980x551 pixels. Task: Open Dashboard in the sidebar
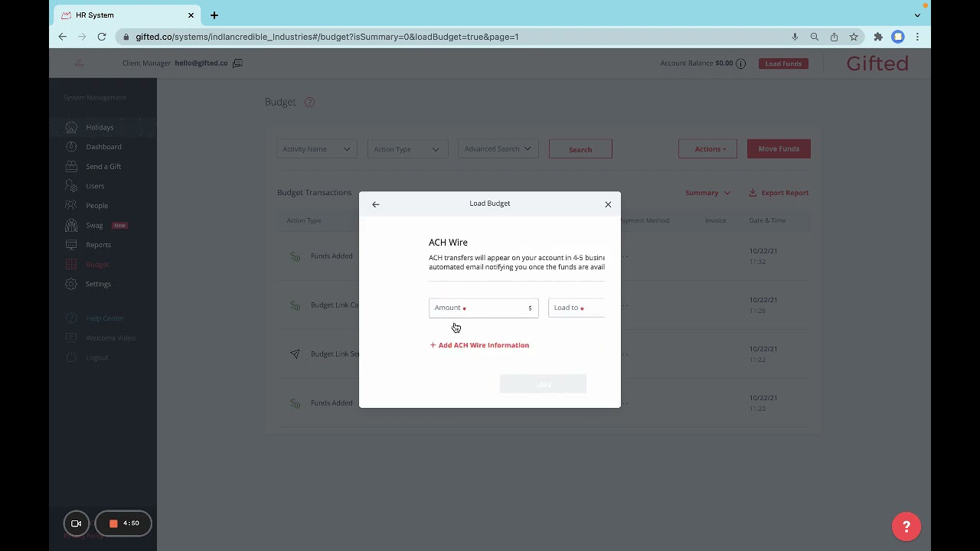tap(103, 147)
